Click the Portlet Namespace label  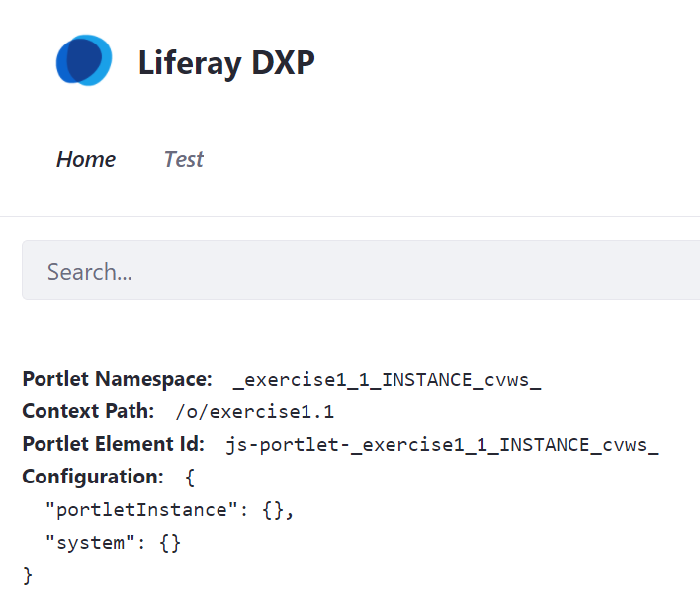click(117, 379)
